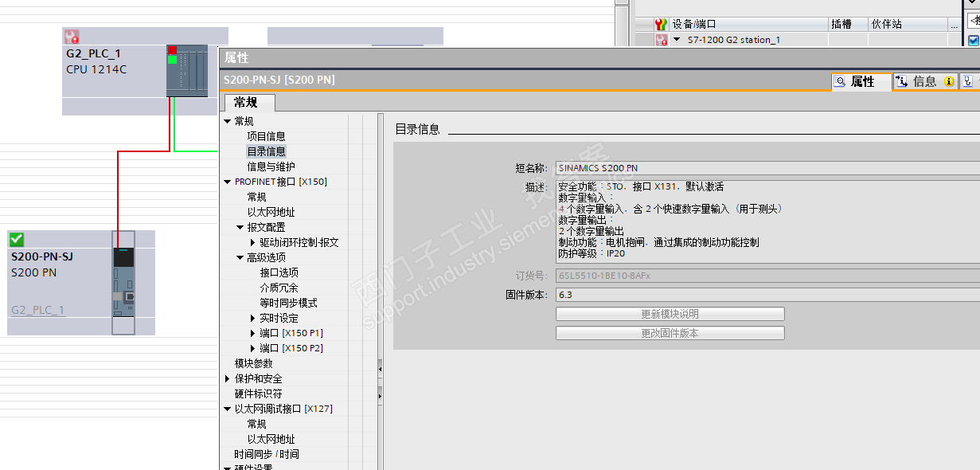The height and width of the screenshot is (470, 980).
Task: Select 常规 under PROFINET 接口 [X150]
Action: coord(256,197)
